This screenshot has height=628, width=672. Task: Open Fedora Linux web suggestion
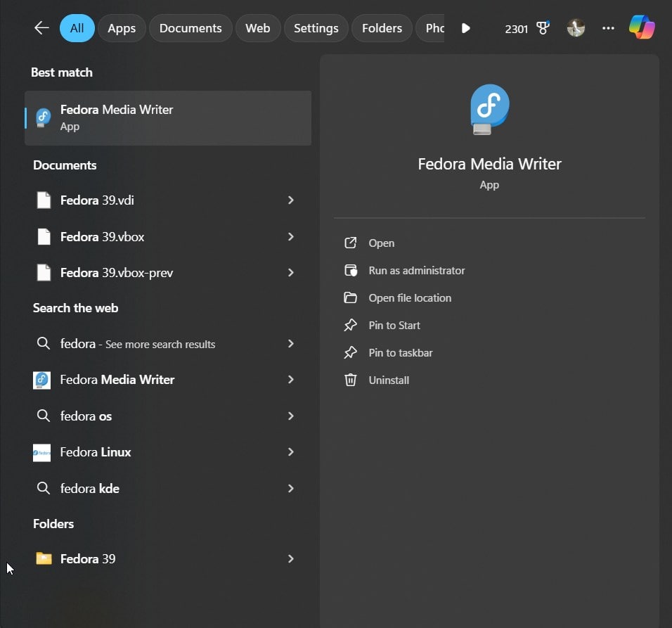click(x=168, y=452)
